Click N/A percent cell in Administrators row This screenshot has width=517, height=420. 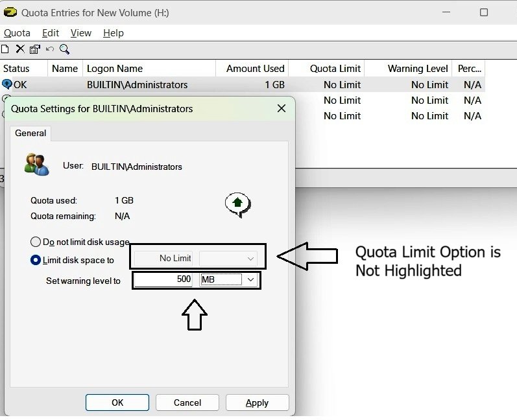(x=472, y=85)
